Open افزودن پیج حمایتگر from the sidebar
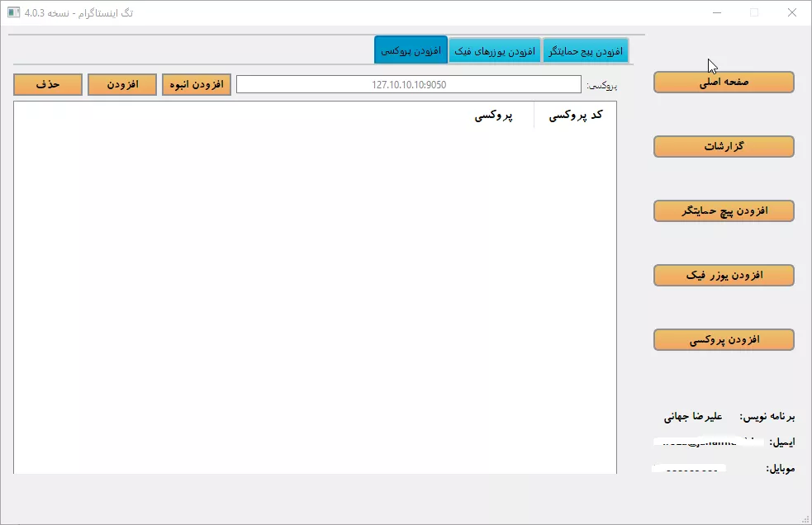Screen dimensions: 812x525 coord(724,210)
